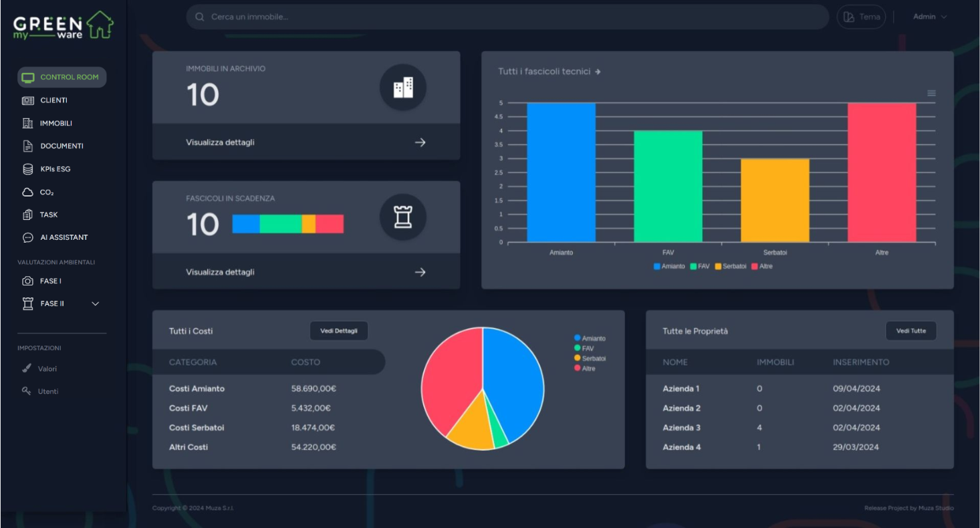Toggle Amianto series in bar chart legend
The image size is (980, 528).
click(x=669, y=266)
